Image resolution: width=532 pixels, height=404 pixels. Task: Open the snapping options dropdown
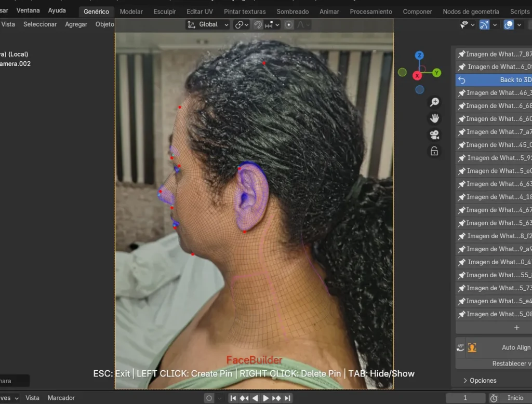point(272,25)
